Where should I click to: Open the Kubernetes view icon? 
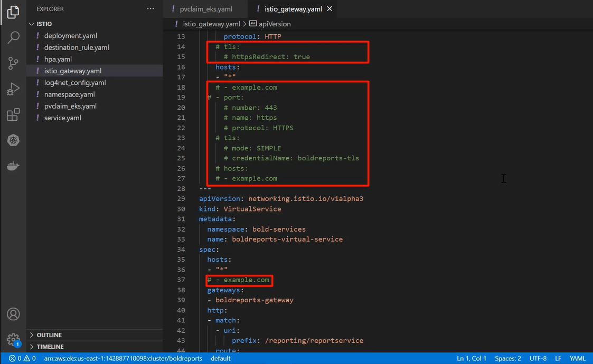coord(13,140)
